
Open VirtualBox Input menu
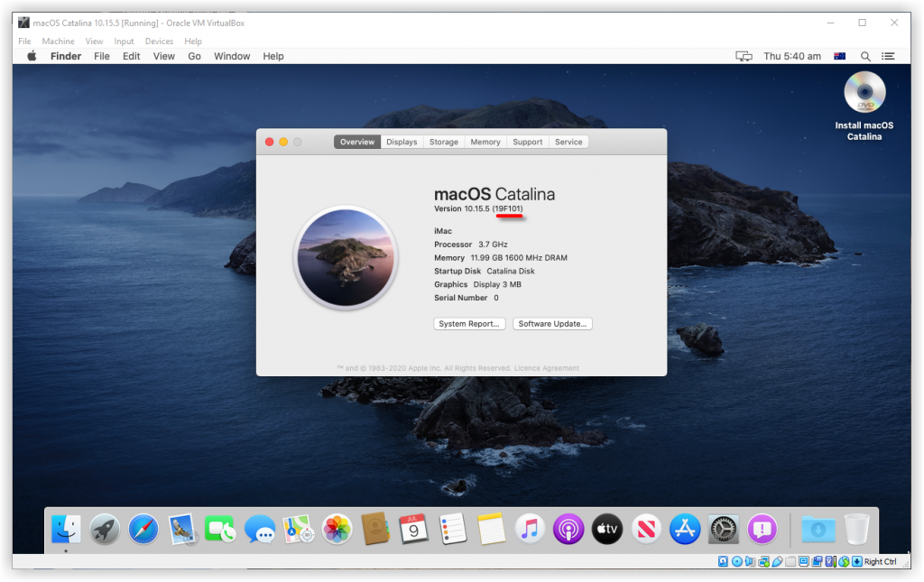point(124,42)
